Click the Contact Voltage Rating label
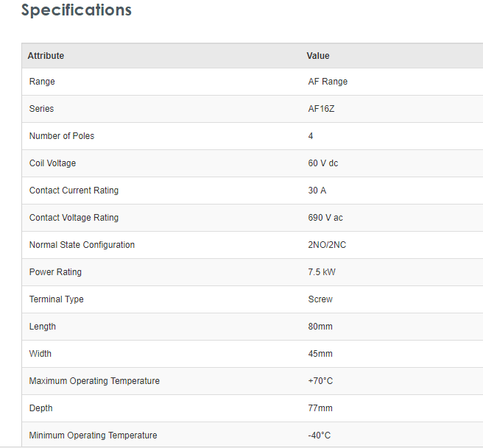Viewport: 483px width, 448px height. pyautogui.click(x=74, y=218)
